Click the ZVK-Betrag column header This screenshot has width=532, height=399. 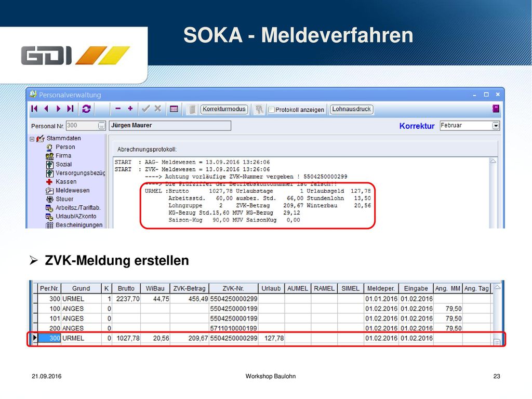point(189,288)
